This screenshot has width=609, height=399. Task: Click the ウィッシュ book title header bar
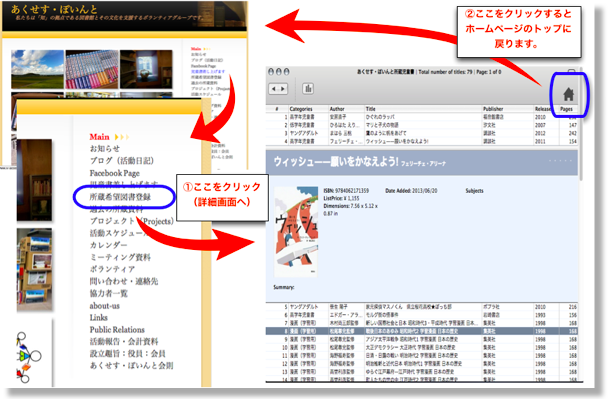pos(422,162)
